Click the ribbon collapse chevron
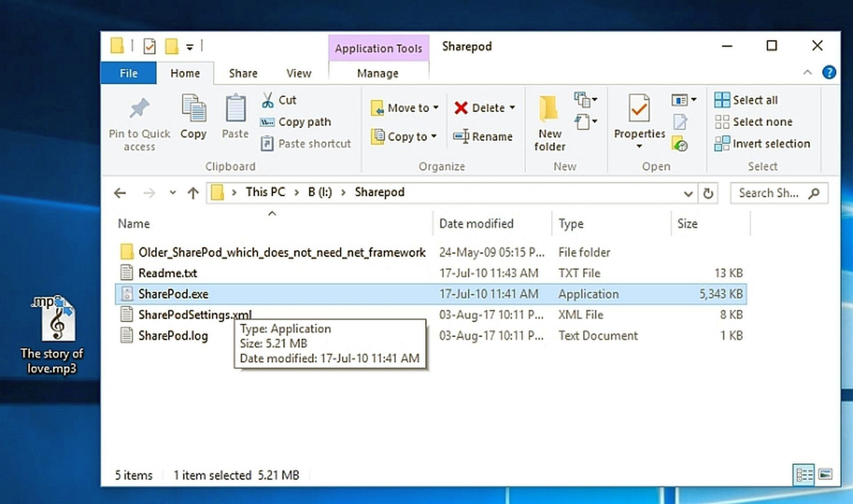Image resolution: width=853 pixels, height=504 pixels. [807, 73]
